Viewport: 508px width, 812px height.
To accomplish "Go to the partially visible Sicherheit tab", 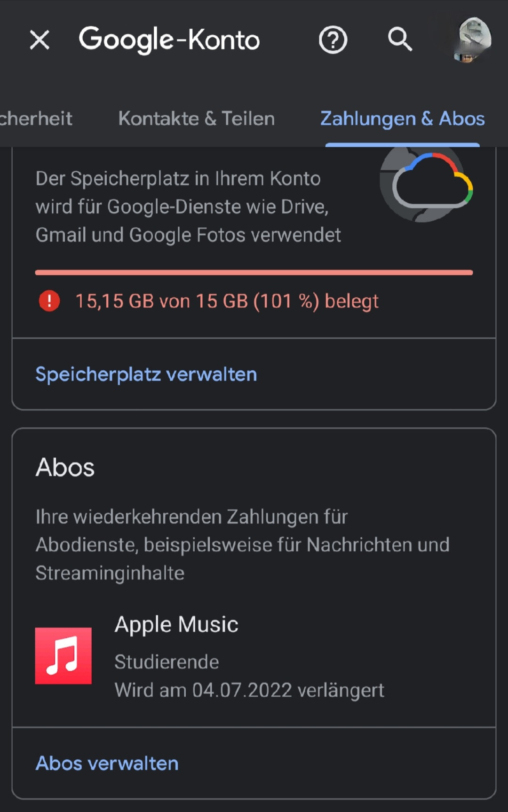I will point(36,119).
